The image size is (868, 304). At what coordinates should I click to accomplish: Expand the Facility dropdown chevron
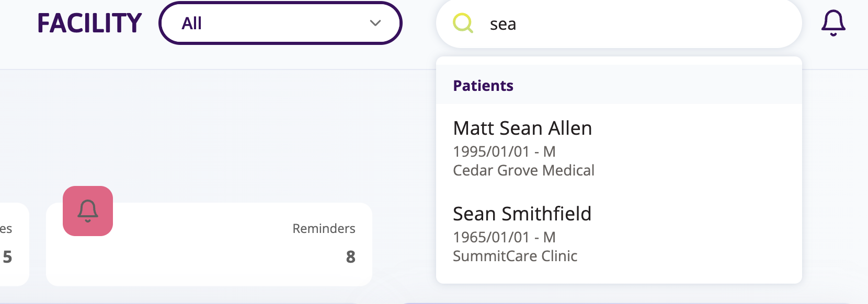(x=375, y=23)
